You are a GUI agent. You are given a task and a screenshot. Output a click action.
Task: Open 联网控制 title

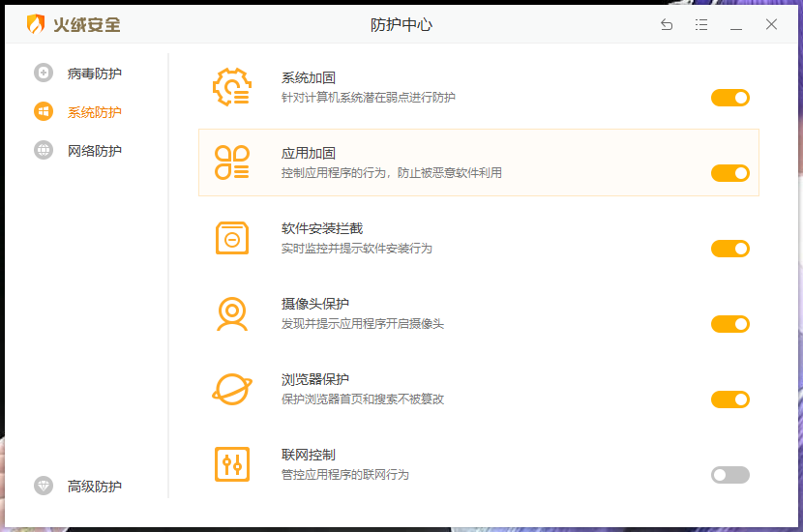[x=309, y=455]
